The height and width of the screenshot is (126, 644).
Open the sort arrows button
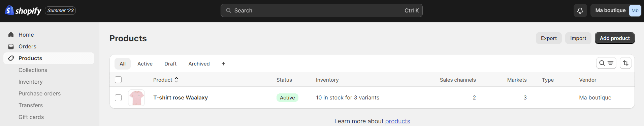[625, 63]
